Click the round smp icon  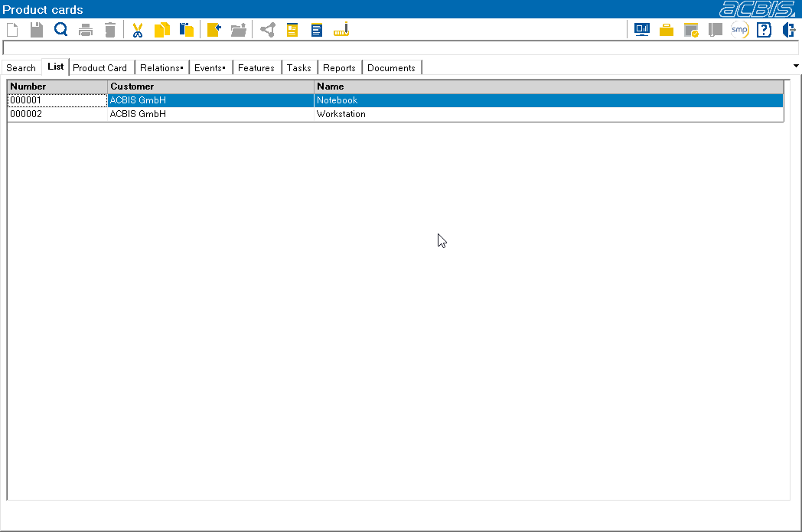click(739, 30)
